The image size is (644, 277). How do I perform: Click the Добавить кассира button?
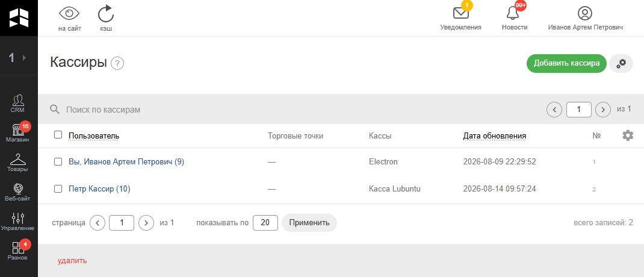(x=566, y=63)
